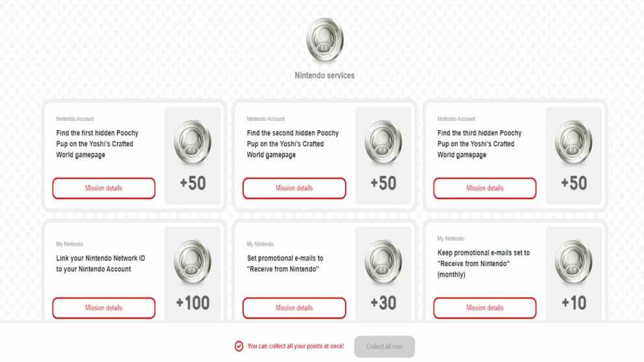
Task: Select the Link your Nintendo Network ID title
Action: pyautogui.click(x=101, y=264)
